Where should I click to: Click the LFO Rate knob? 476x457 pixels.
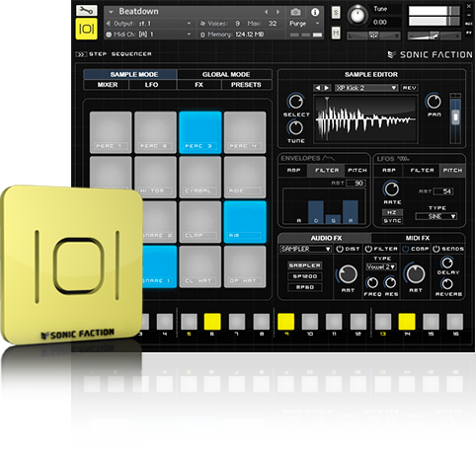391,189
